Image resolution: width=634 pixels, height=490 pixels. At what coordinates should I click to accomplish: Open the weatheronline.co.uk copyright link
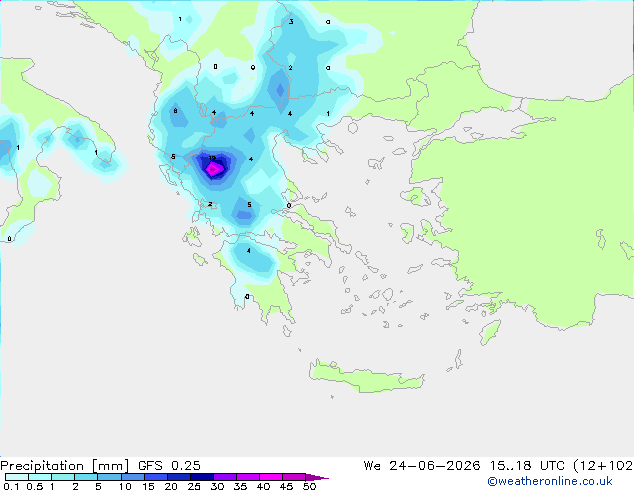tap(549, 481)
